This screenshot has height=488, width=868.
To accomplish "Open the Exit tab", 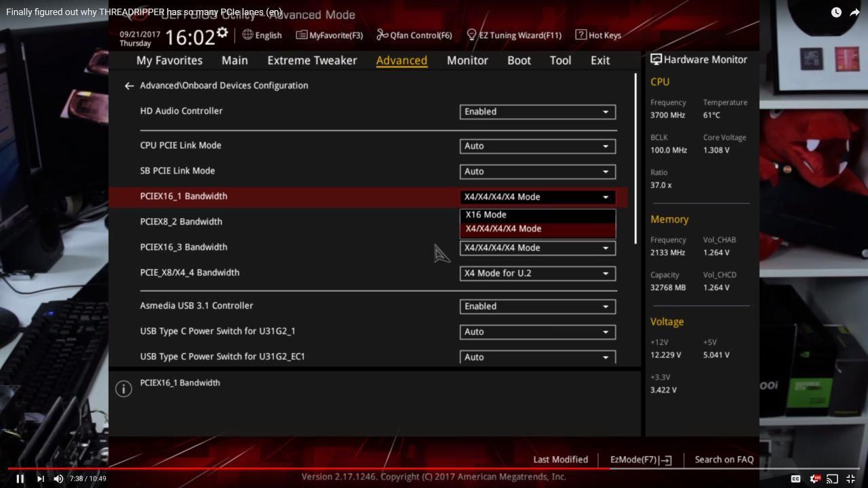I will [x=600, y=60].
